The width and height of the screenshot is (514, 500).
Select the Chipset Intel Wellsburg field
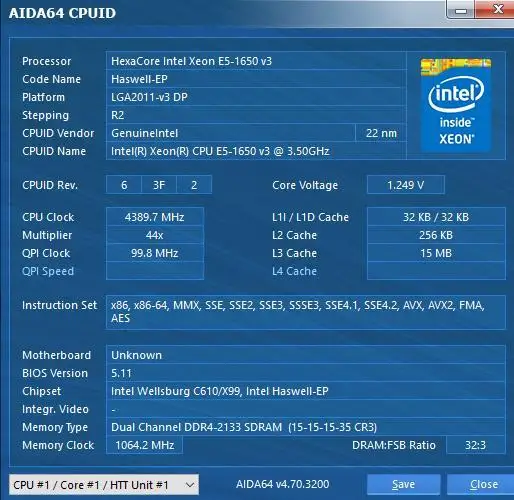(305, 391)
